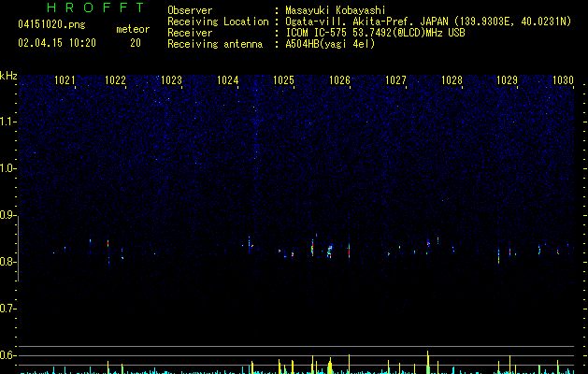Click the 1027 time marker
Screen dimensions: 588x374
[x=395, y=79]
